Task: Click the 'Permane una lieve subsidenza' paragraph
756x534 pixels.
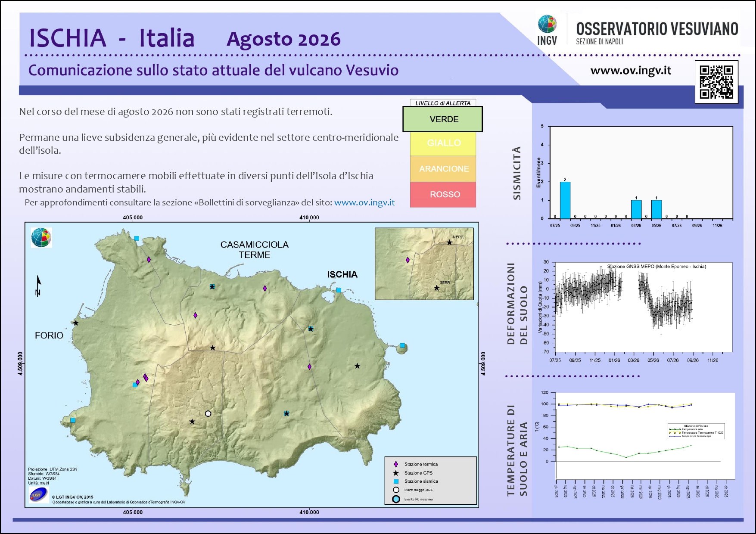Action: pyautogui.click(x=209, y=144)
